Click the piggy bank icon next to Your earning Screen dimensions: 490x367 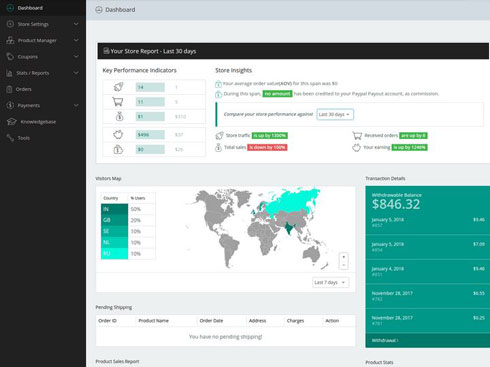[x=356, y=147]
